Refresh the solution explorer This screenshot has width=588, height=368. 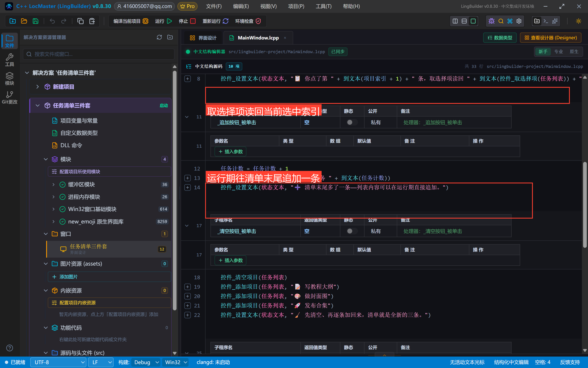pos(159,37)
